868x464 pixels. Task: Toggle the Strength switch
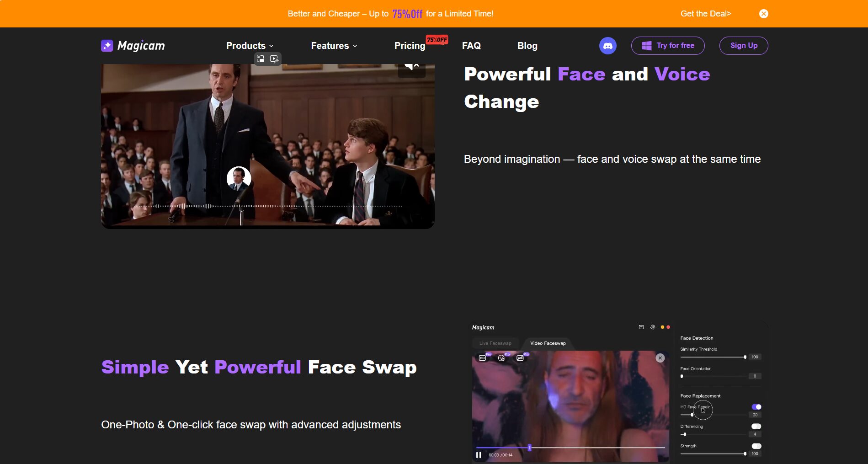tap(756, 446)
